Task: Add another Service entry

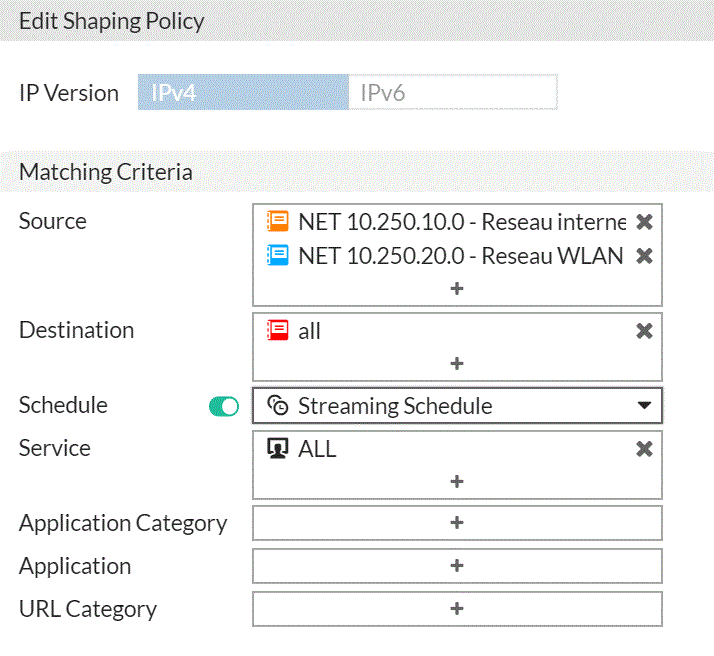Action: tap(457, 482)
